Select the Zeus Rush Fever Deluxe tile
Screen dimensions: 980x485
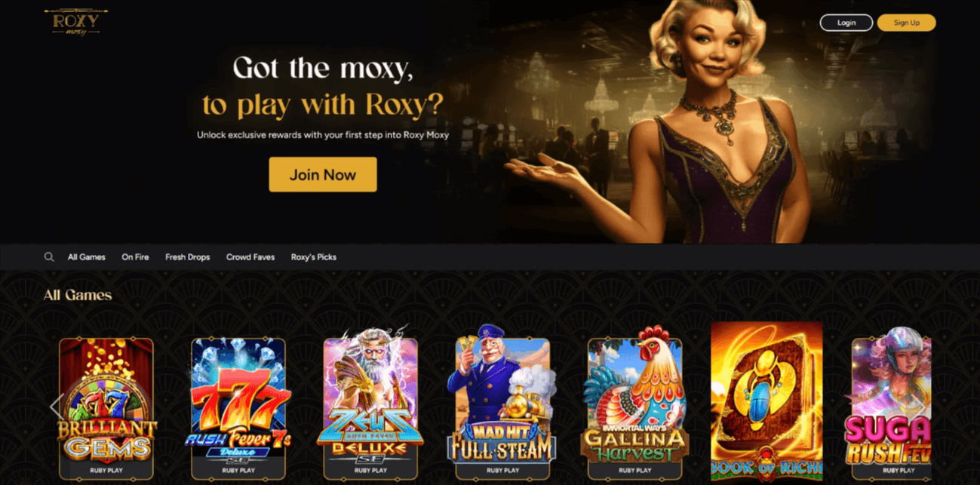pyautogui.click(x=370, y=408)
